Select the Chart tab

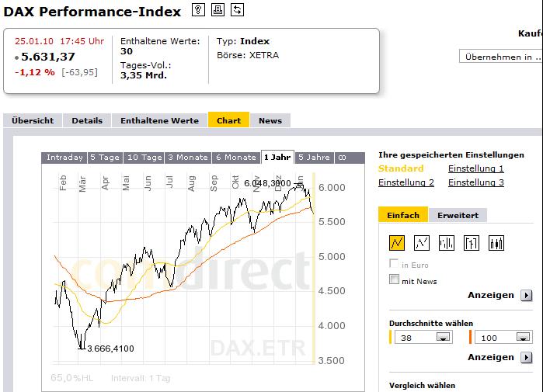228,120
